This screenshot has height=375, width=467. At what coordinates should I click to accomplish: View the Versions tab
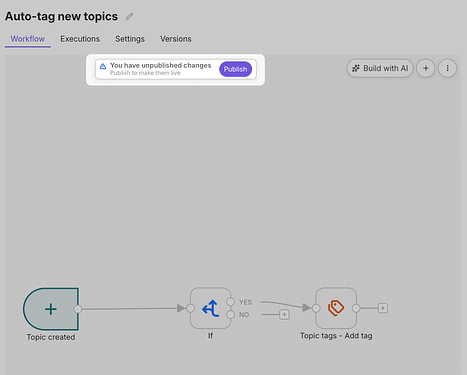(176, 39)
